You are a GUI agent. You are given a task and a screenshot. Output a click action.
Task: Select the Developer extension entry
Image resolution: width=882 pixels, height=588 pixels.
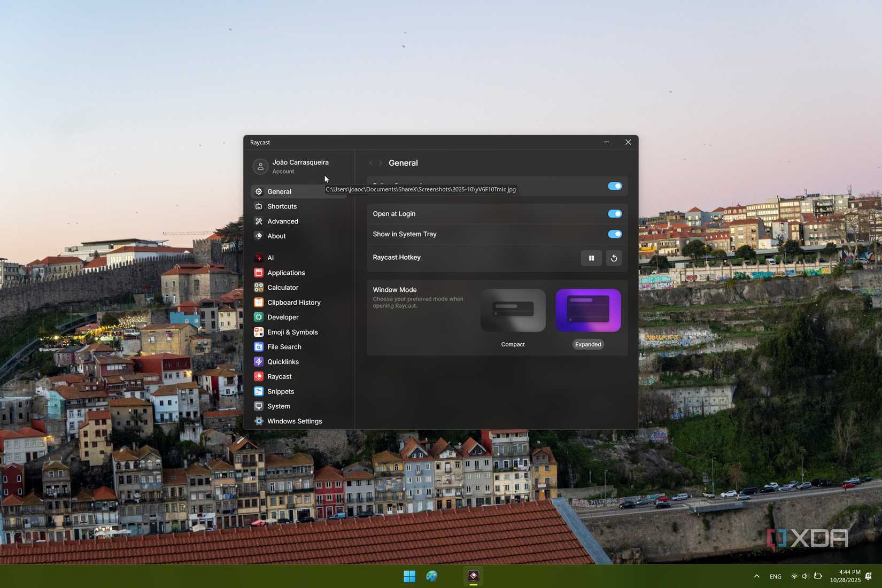coord(298,317)
